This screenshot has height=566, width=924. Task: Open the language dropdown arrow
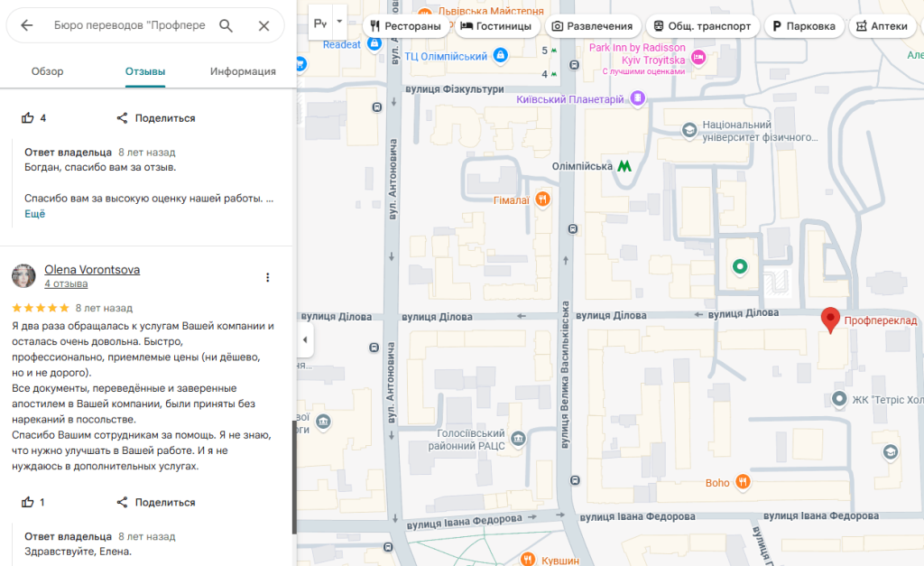[339, 23]
